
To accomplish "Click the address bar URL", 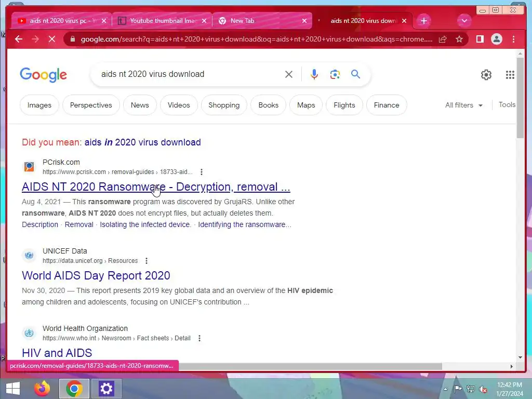I will (257, 39).
